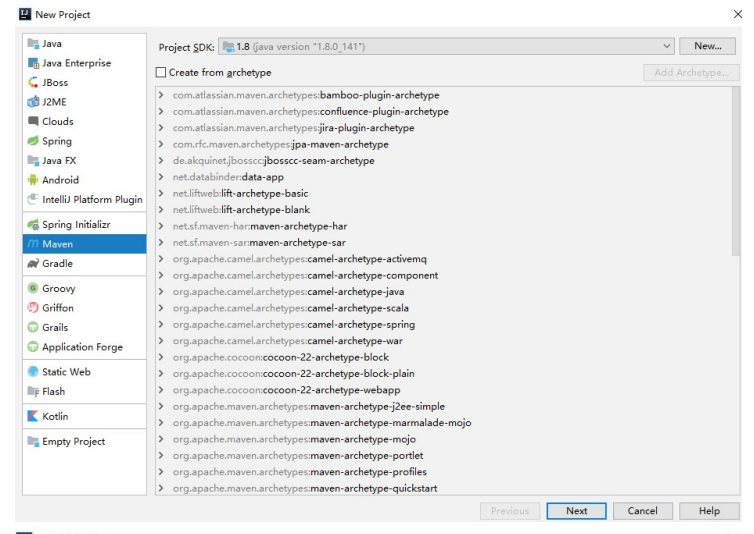Expand maven-archetype-quickstart row

tap(162, 488)
